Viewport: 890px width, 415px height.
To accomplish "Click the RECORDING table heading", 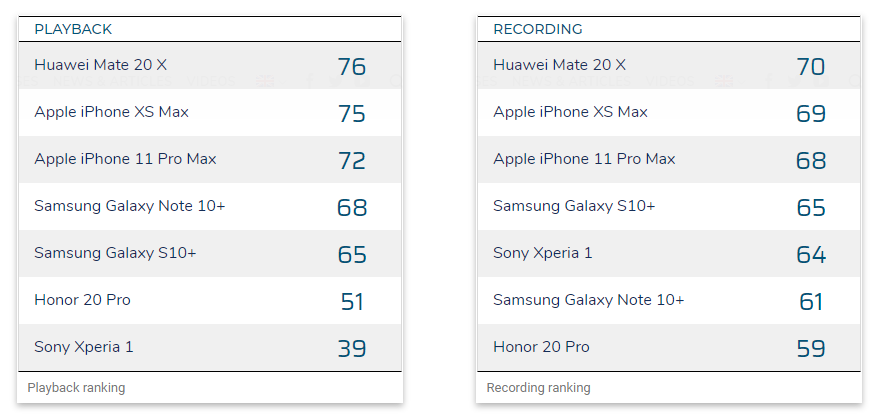I will pyautogui.click(x=537, y=29).
